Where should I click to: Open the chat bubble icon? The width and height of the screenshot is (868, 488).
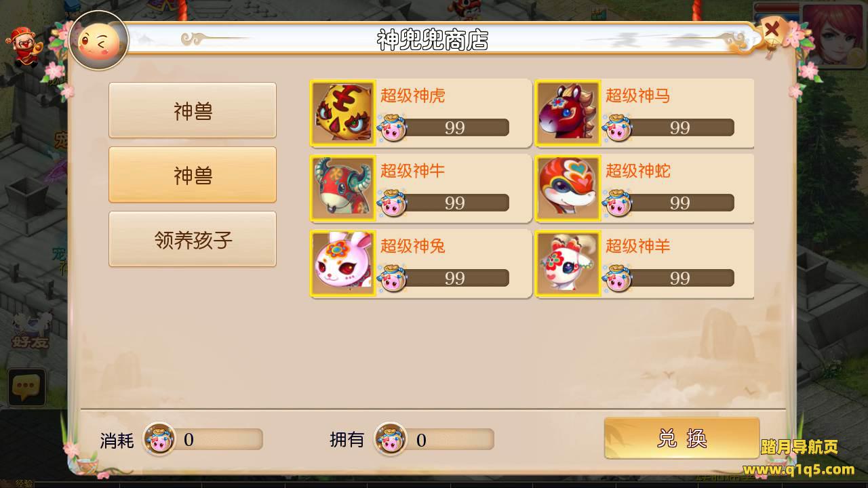point(26,387)
